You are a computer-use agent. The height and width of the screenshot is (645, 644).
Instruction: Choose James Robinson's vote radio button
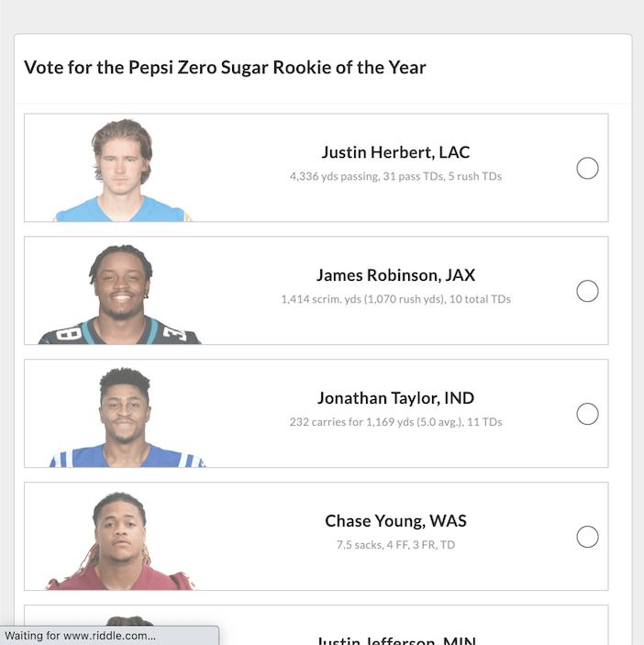coord(587,291)
